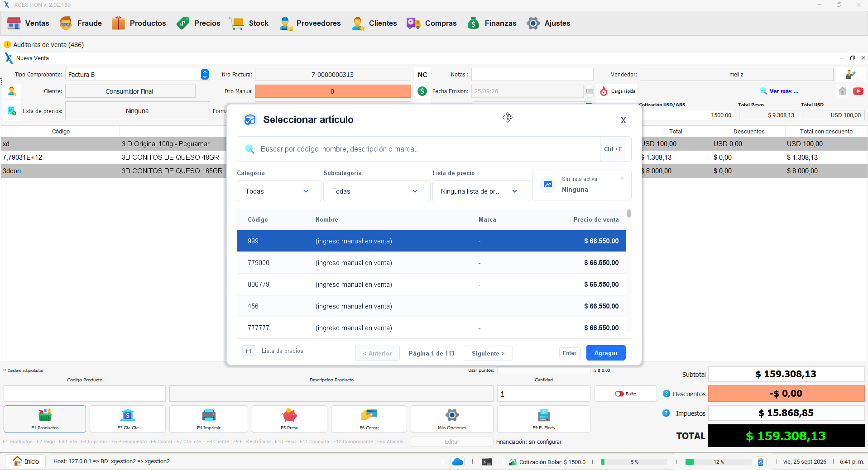Image resolution: width=868 pixels, height=470 pixels.
Task: Click the F9 F. Elect. button
Action: (x=543, y=419)
